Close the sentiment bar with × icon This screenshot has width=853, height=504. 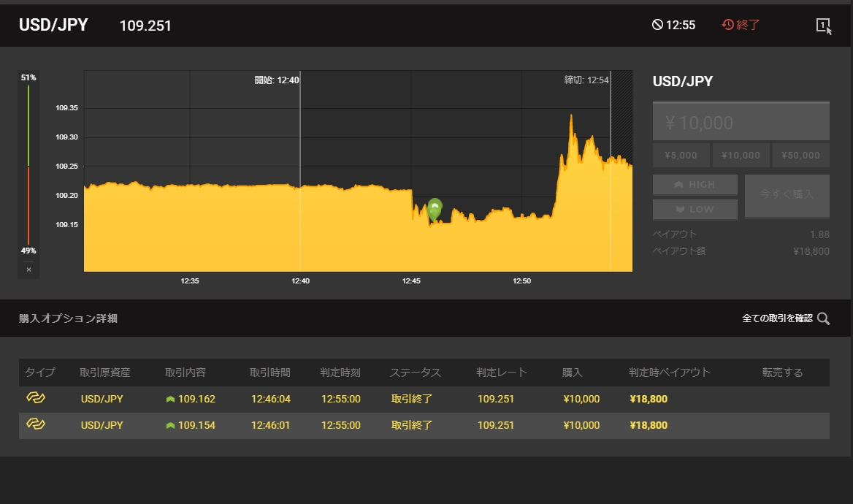(28, 270)
